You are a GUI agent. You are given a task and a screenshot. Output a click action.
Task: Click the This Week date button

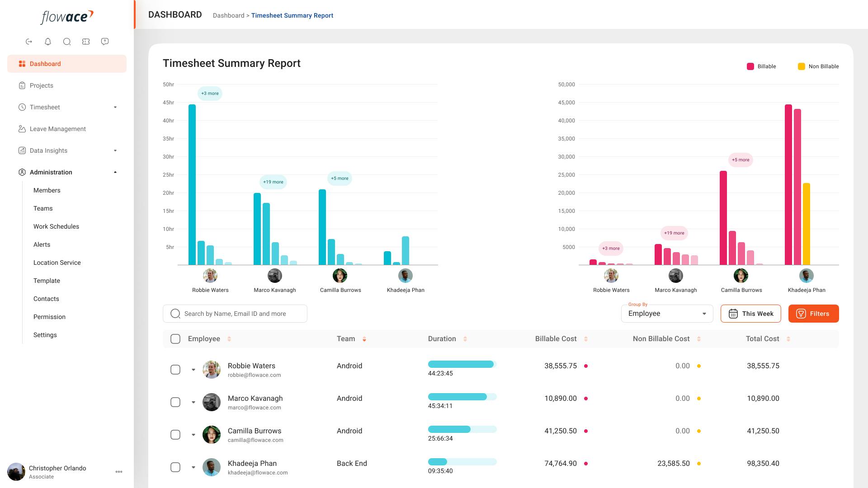[x=751, y=314]
